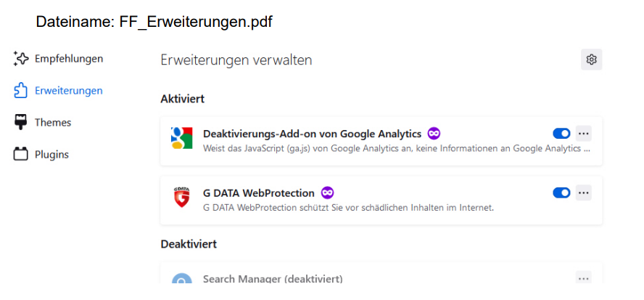The width and height of the screenshot is (644, 300).
Task: Click the Empfehlungen sparkle icon in the sidebar
Action: click(x=21, y=59)
